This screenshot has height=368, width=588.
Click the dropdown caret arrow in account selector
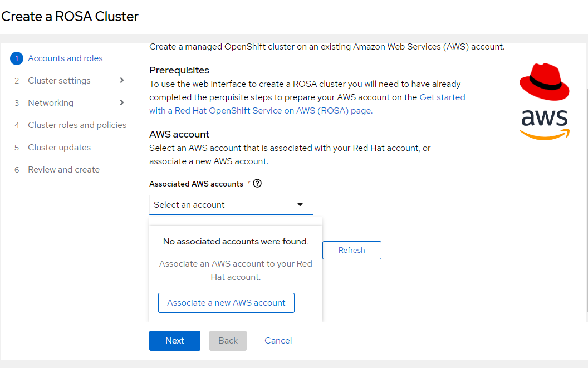(x=300, y=205)
